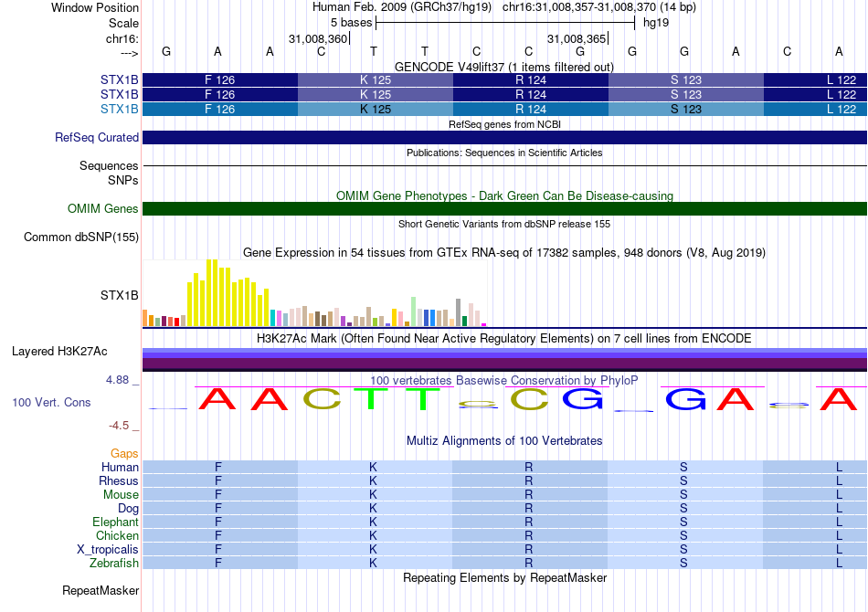Image resolution: width=868 pixels, height=612 pixels.
Task: Open the GTEx Gene Expression track title
Action: pos(504,252)
